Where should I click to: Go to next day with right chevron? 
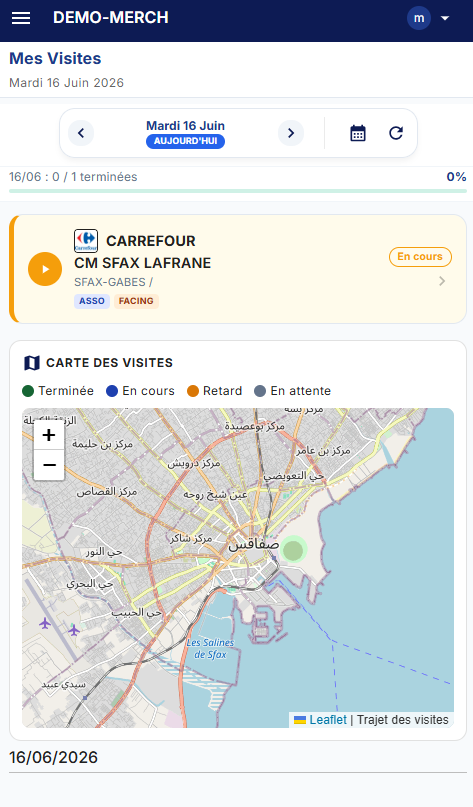click(x=291, y=133)
